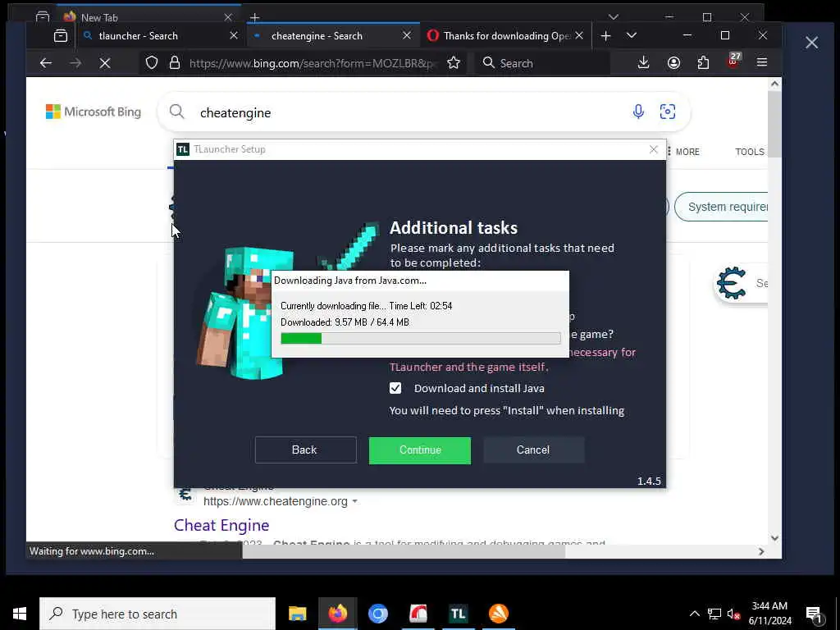Click the System requirements suggestion chip
Viewport: 840px width, 630px height.
[722, 207]
